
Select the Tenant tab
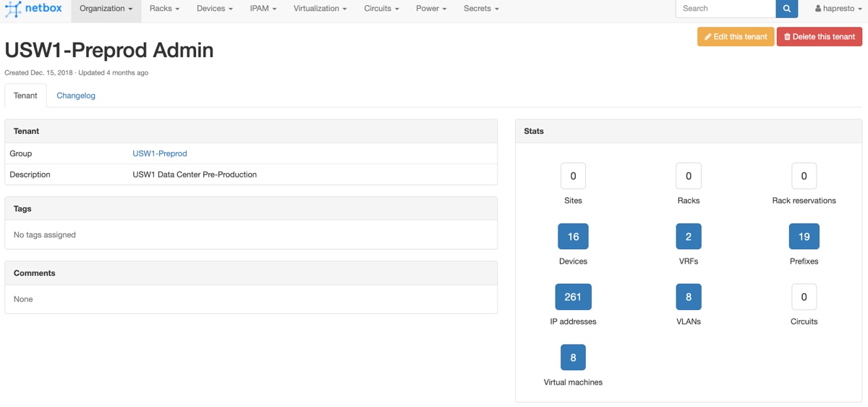(25, 96)
